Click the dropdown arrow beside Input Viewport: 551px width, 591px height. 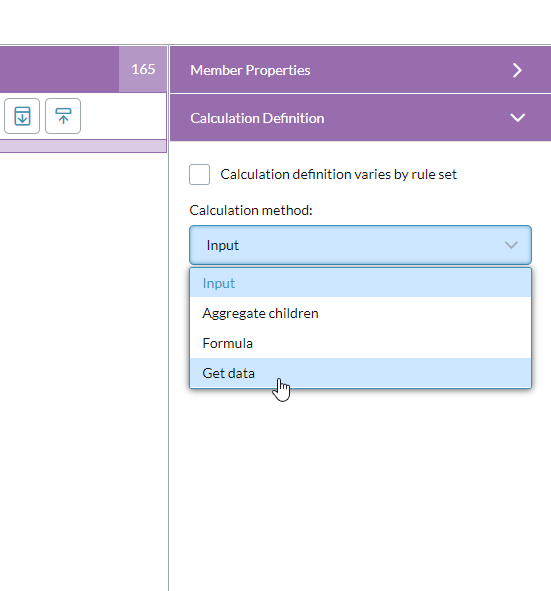click(x=511, y=245)
